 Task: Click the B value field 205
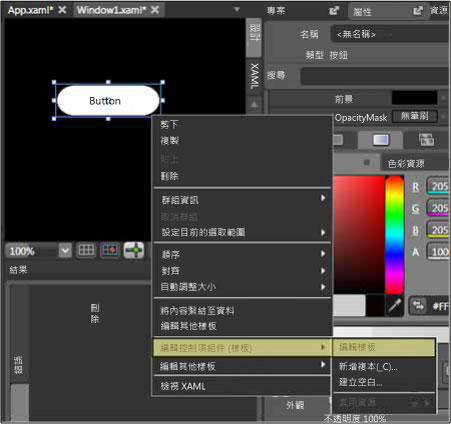[438, 230]
